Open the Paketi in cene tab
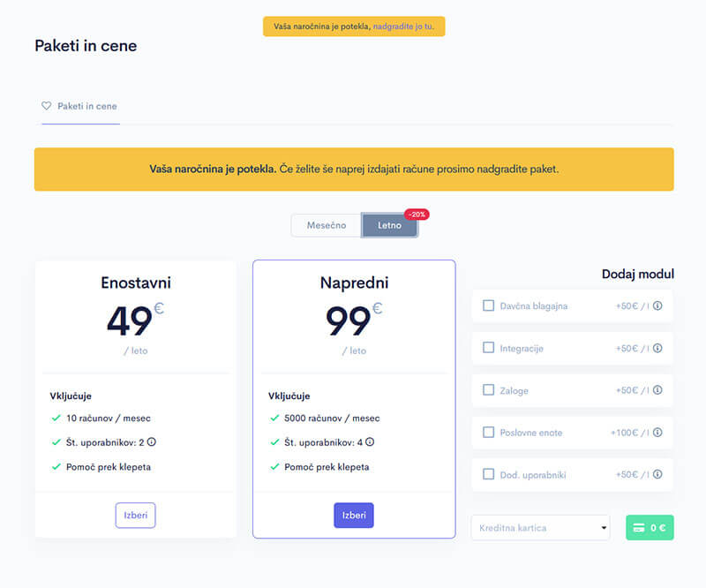Image resolution: width=706 pixels, height=588 pixels. (x=86, y=106)
